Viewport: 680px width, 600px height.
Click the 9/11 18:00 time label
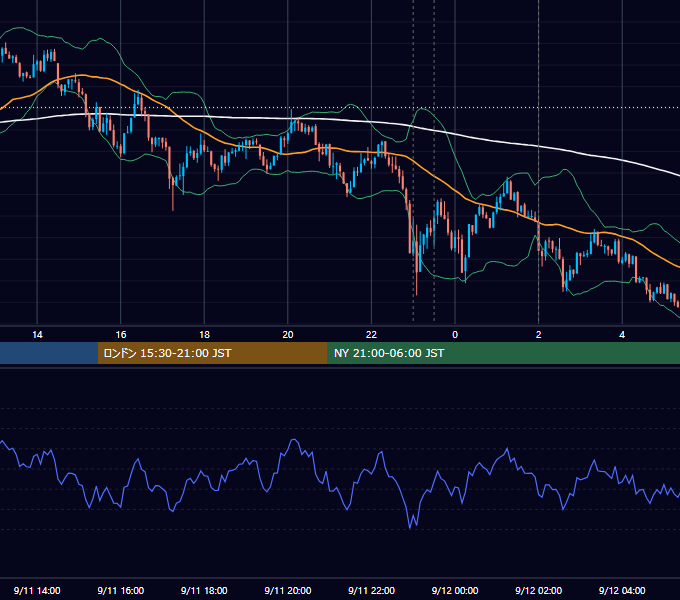coord(204,590)
